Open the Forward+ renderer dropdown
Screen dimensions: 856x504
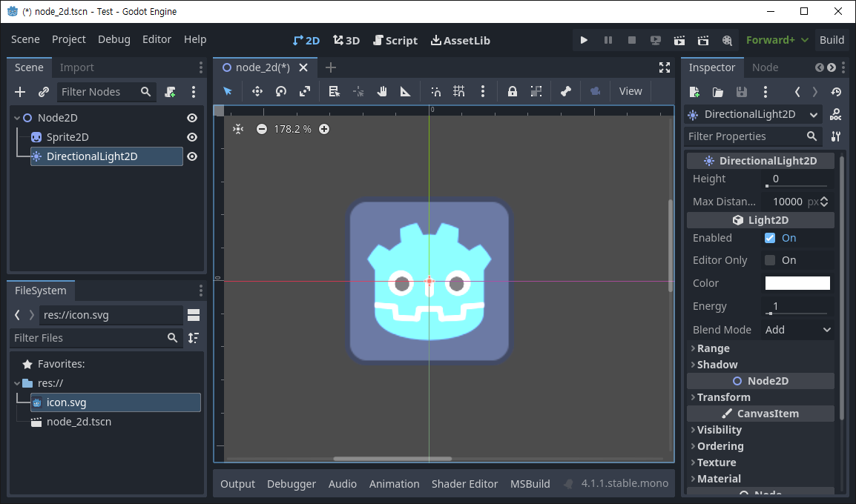[777, 40]
